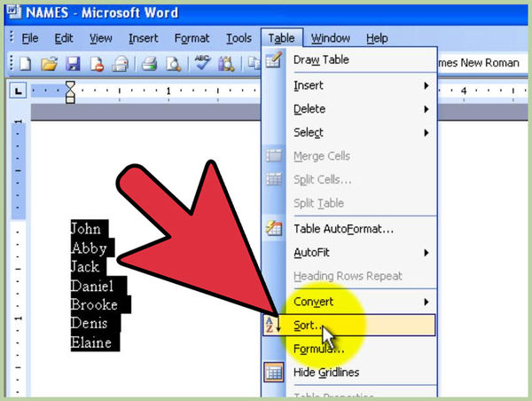Viewport: 532px width, 401px height.
Task: Click the Hide Gridlines table icon
Action: tap(273, 372)
